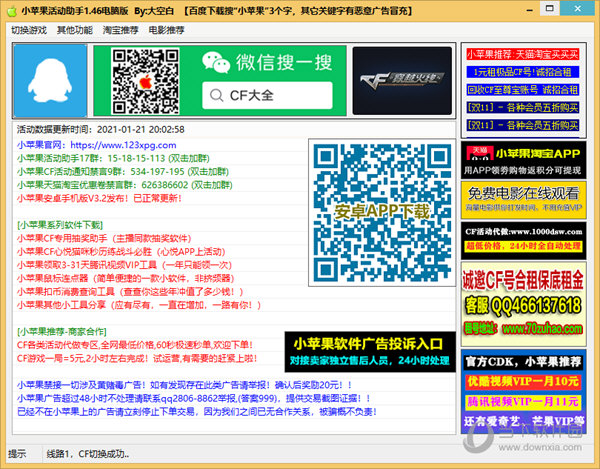Open the 淘宝推荐 menu
The width and height of the screenshot is (600, 469).
tap(121, 30)
